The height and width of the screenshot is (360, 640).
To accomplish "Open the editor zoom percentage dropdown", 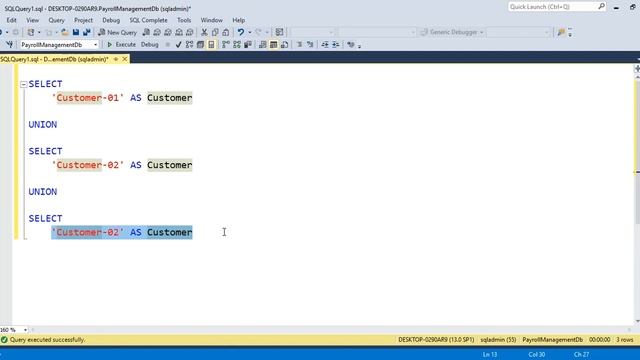I will pos(25,330).
